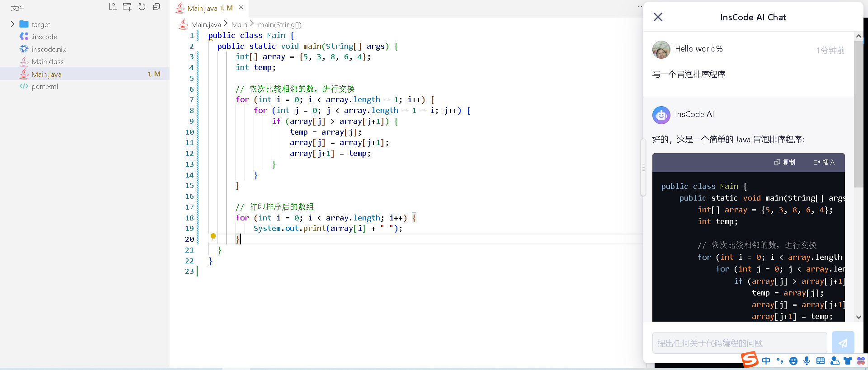This screenshot has width=868, height=370.
Task: Open pom.xml in the file tree
Action: click(x=45, y=87)
